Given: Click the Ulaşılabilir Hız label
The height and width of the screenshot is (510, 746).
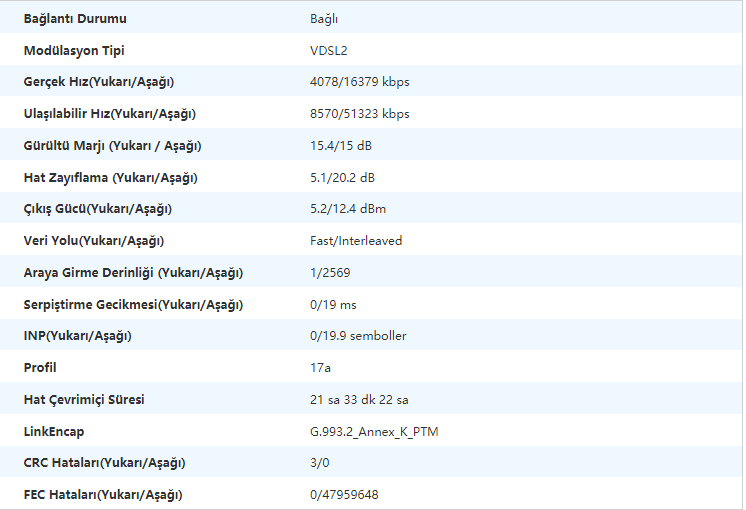Looking at the screenshot, I should point(109,113).
